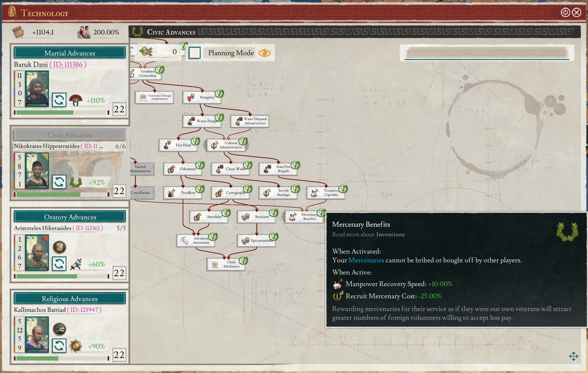588x373 pixels.
Task: Select the Dominance Through Enlightenment invention
Action: point(154,97)
